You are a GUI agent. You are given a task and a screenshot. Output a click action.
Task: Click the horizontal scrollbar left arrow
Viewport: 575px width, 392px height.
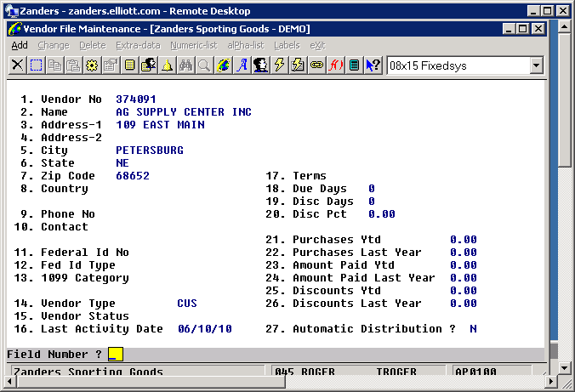[10, 381]
